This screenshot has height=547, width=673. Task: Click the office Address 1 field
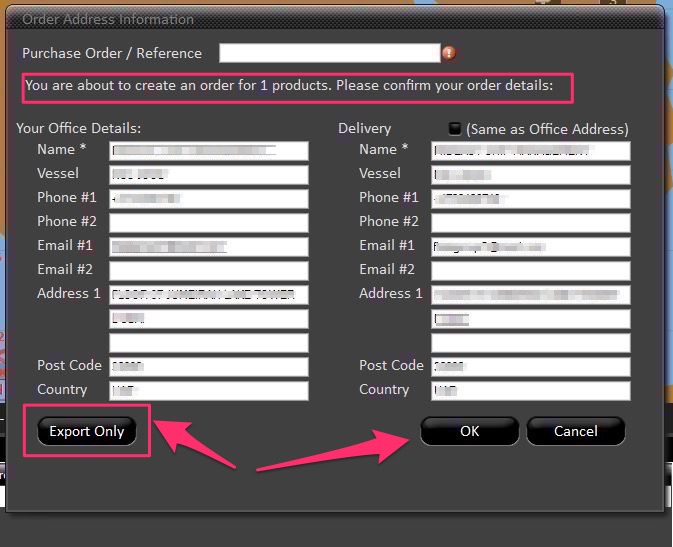(x=208, y=294)
